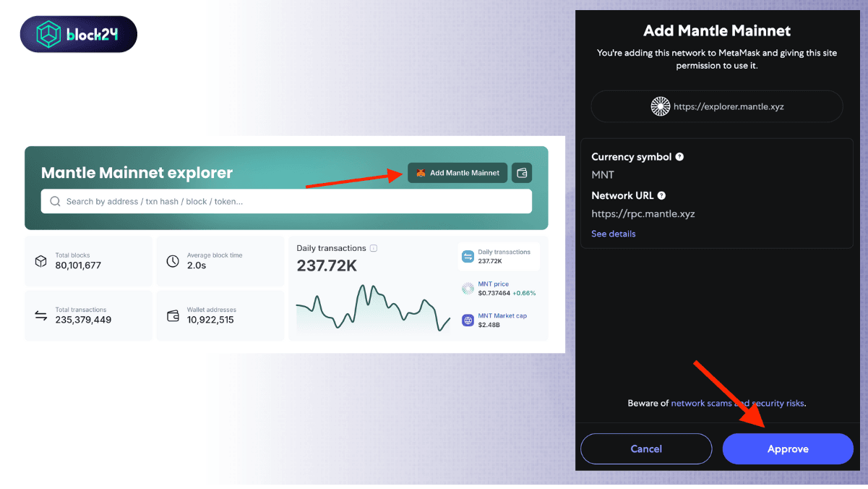
Task: Click the 237.72K value in the side list
Action: pos(490,260)
